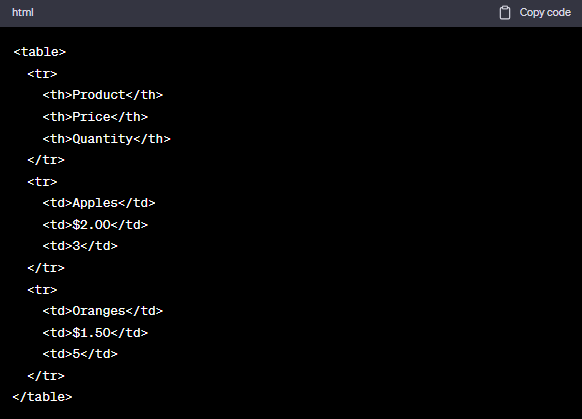Click the Quantity header cell line
582x419 pixels.
[107, 139]
